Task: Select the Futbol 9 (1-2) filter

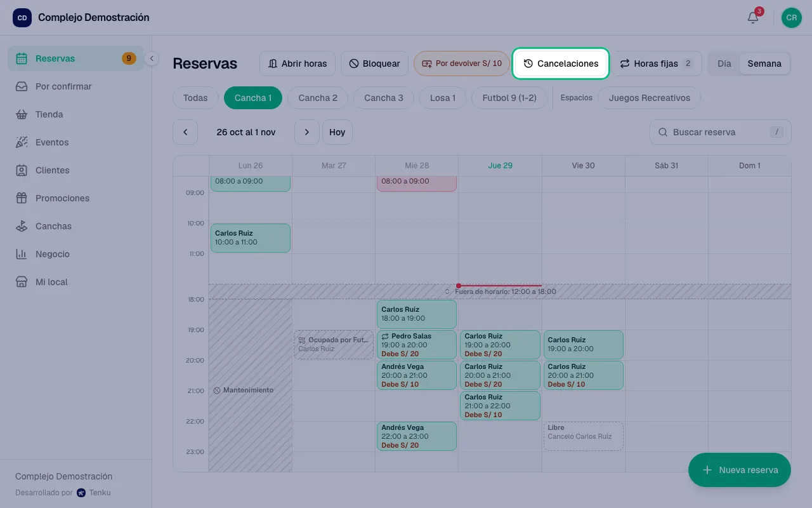Action: (x=509, y=98)
